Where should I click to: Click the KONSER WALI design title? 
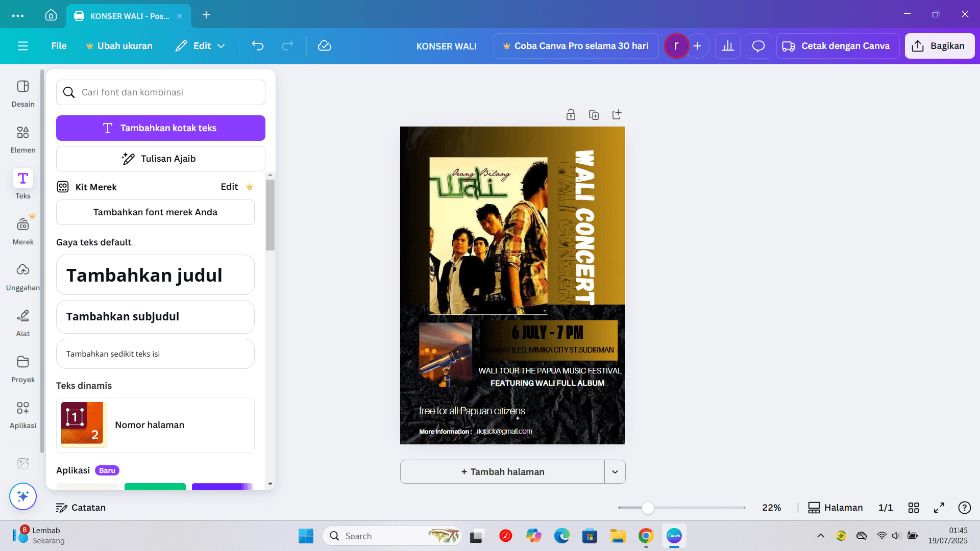click(447, 46)
